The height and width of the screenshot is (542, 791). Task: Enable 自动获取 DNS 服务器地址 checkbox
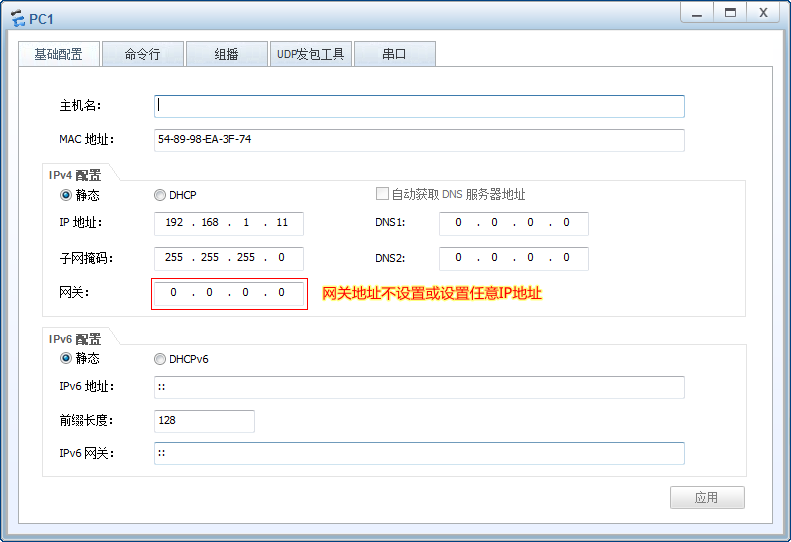[x=382, y=194]
